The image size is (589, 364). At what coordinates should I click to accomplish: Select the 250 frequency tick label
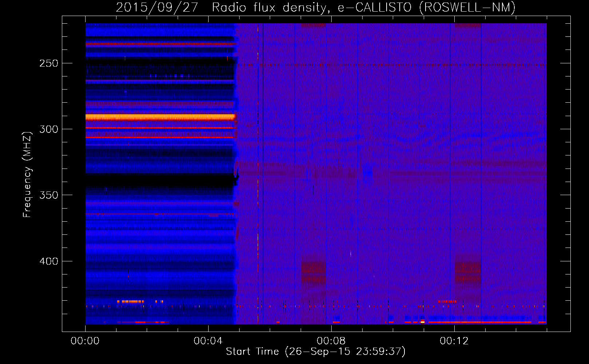point(49,63)
